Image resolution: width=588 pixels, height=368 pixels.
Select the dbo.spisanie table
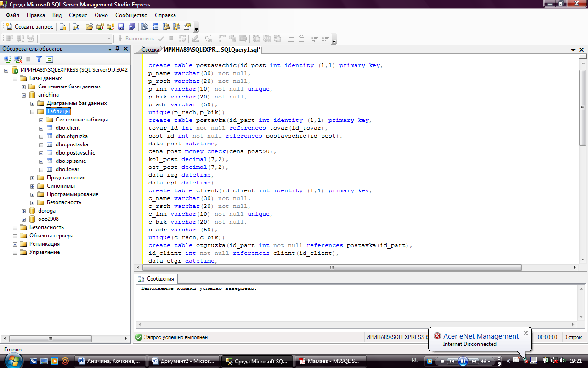[x=71, y=161]
